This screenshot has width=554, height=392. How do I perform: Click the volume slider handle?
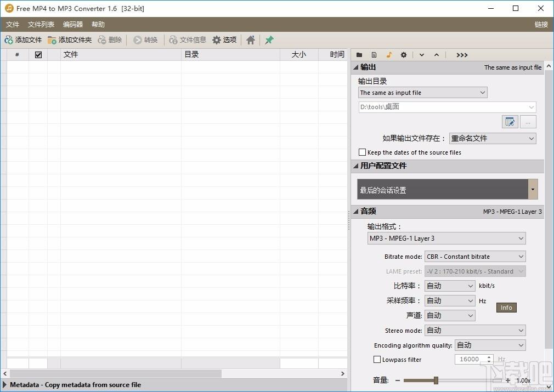click(436, 380)
